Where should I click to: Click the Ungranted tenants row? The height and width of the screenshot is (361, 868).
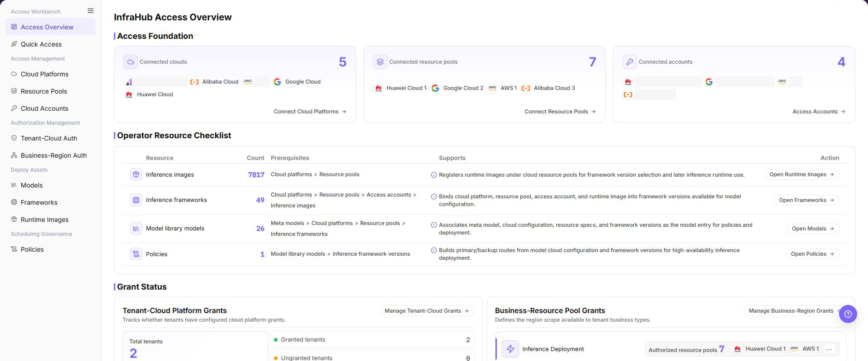point(372,356)
